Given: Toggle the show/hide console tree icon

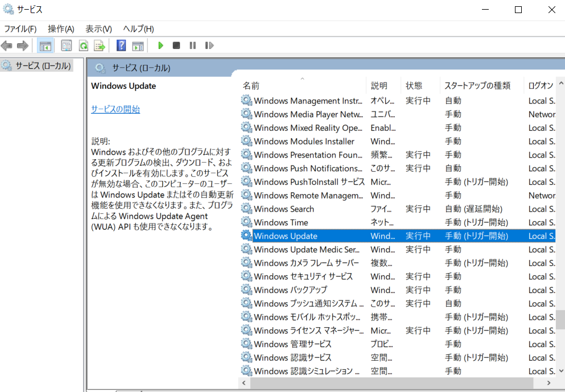Looking at the screenshot, I should click(46, 46).
